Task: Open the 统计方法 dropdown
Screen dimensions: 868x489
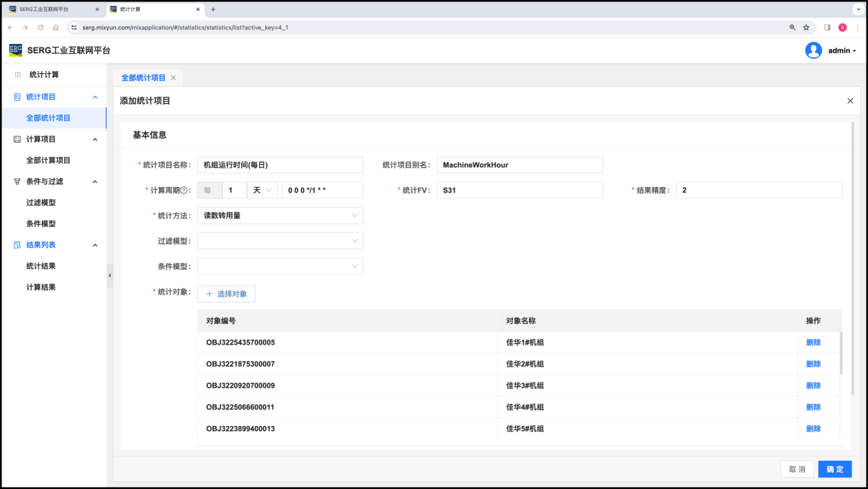Action: [x=280, y=216]
